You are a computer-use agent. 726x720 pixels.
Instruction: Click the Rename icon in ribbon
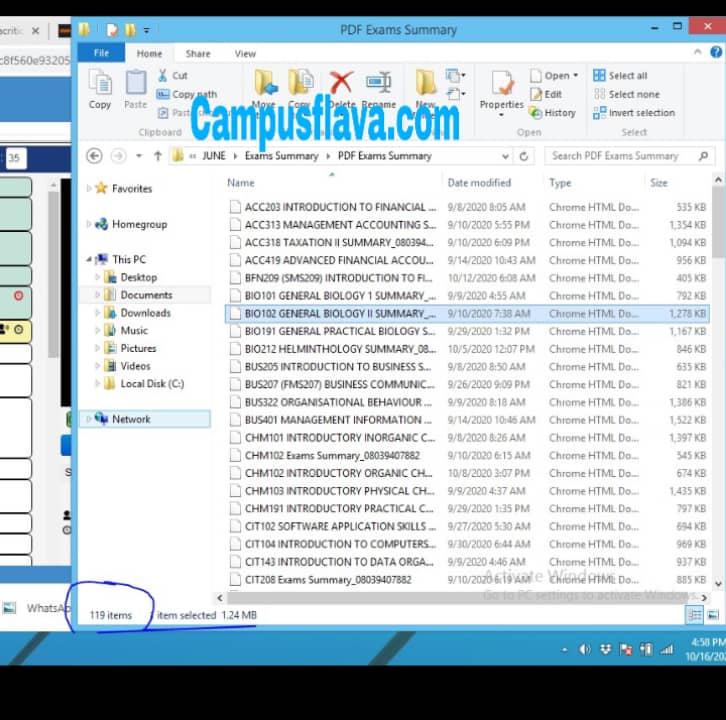(379, 82)
